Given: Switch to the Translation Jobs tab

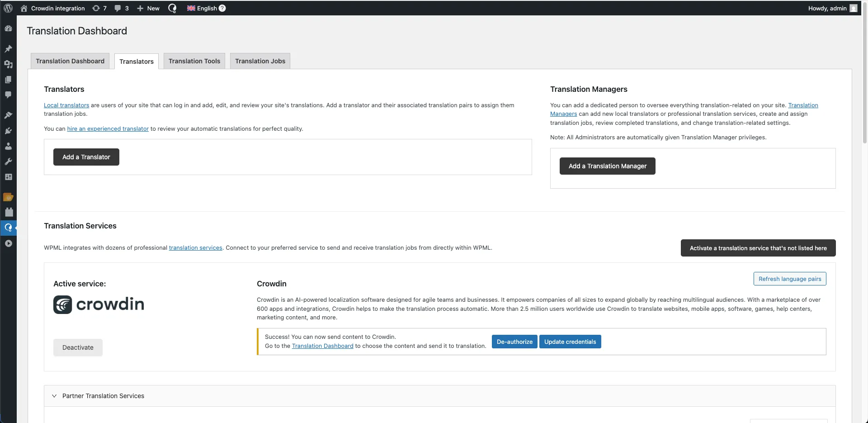Looking at the screenshot, I should point(260,61).
